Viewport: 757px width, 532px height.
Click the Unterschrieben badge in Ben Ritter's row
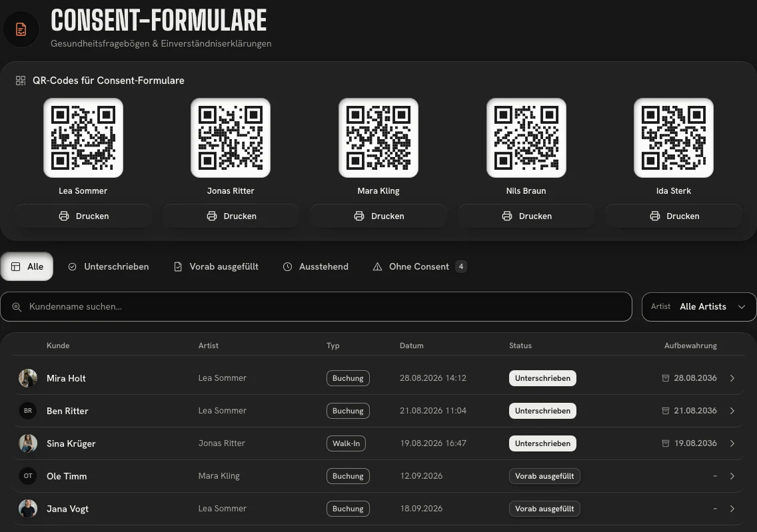click(x=542, y=411)
